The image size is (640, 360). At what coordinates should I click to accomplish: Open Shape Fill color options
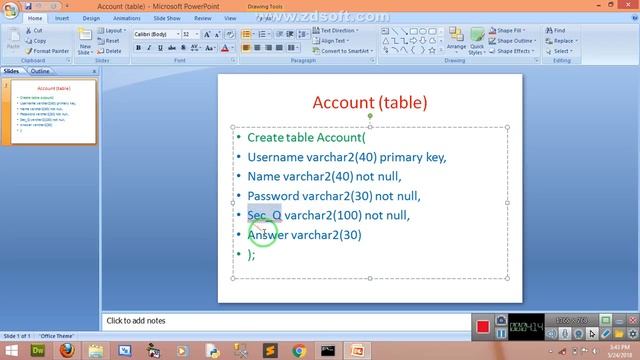tap(507, 31)
